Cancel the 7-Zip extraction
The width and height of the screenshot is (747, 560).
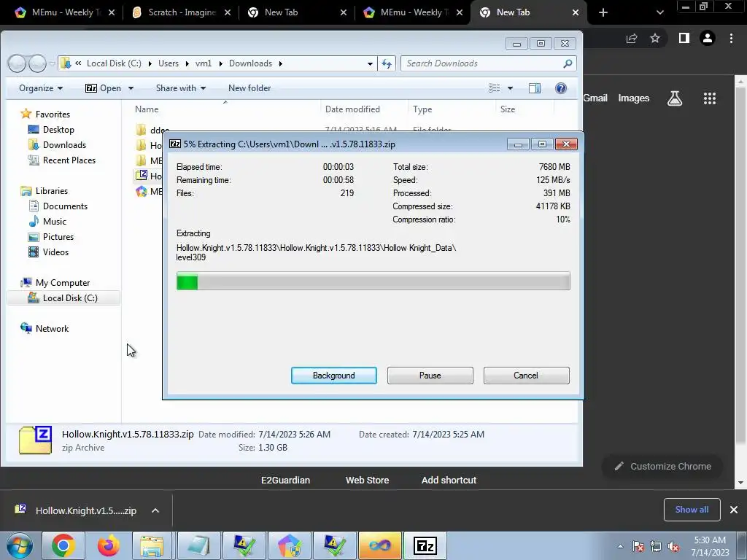point(526,376)
